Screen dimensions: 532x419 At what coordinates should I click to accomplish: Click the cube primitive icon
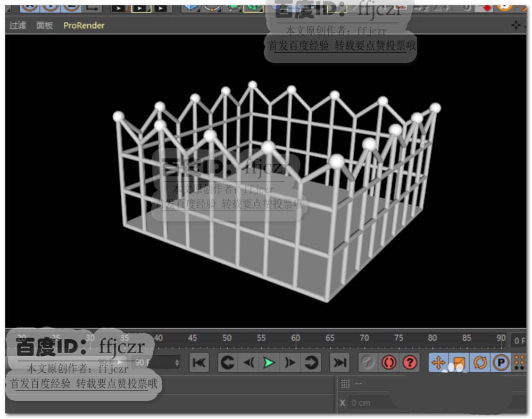click(x=190, y=8)
